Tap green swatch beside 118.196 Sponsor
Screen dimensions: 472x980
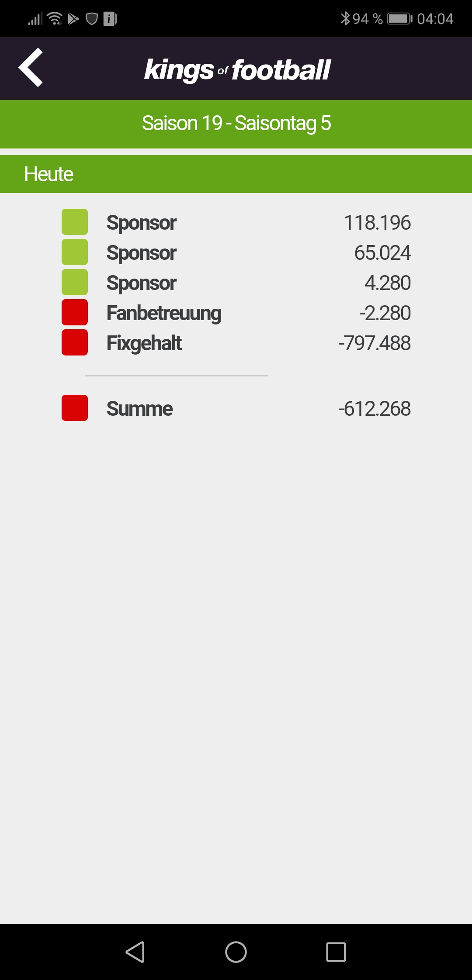pyautogui.click(x=75, y=222)
